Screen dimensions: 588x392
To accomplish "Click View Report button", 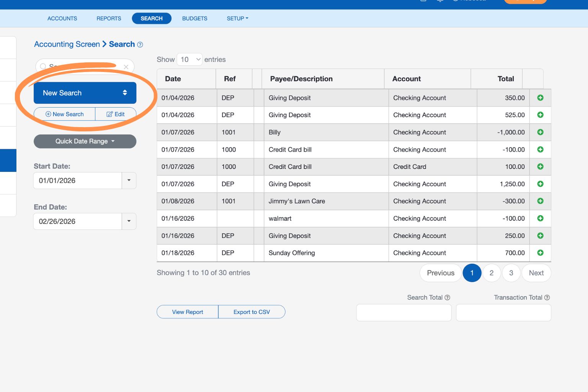I will [188, 312].
